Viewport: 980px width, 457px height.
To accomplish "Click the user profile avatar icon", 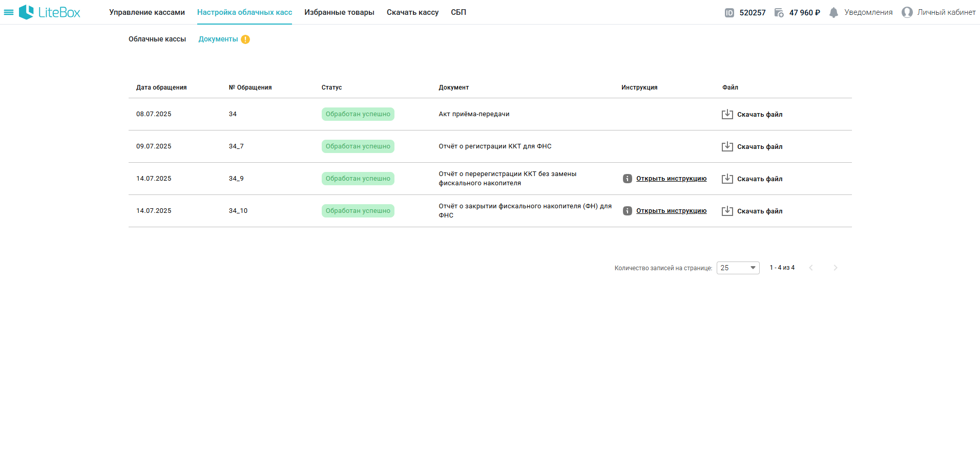I will pos(907,12).
